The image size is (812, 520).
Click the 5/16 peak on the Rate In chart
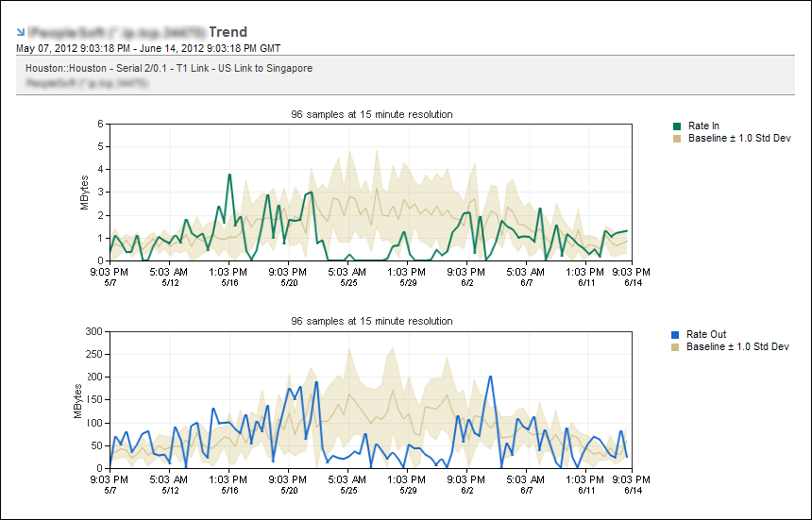229,175
